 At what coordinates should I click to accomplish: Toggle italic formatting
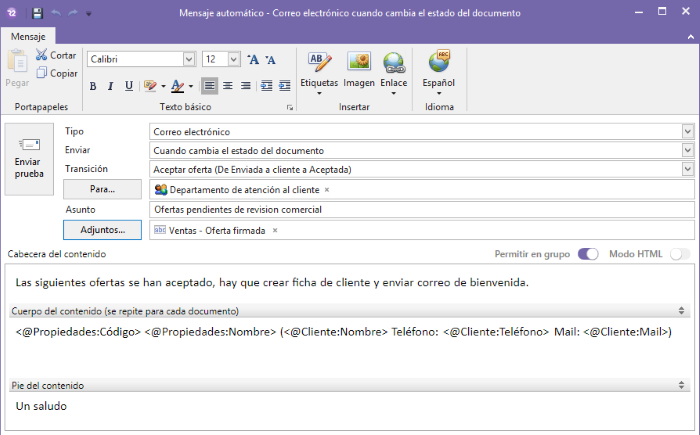(x=110, y=86)
